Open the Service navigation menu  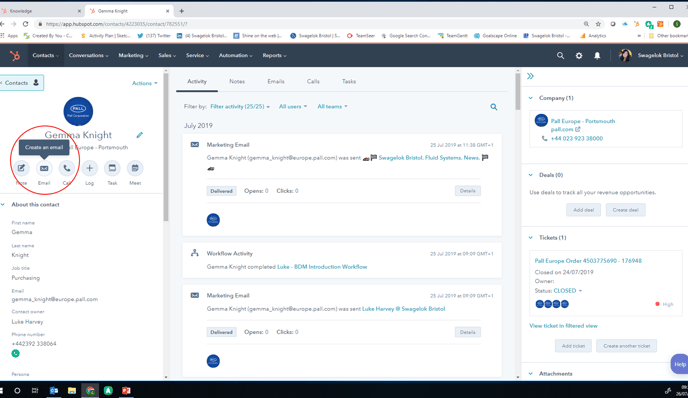click(197, 55)
